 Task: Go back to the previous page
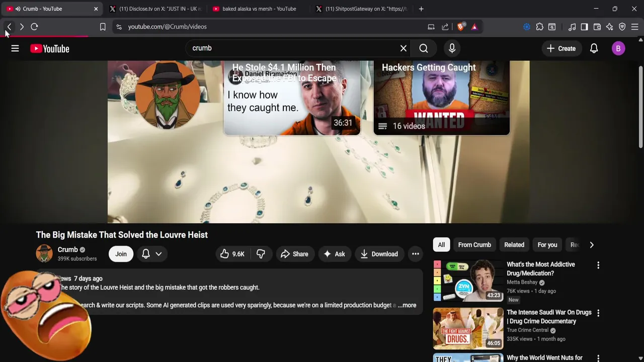[x=9, y=27]
